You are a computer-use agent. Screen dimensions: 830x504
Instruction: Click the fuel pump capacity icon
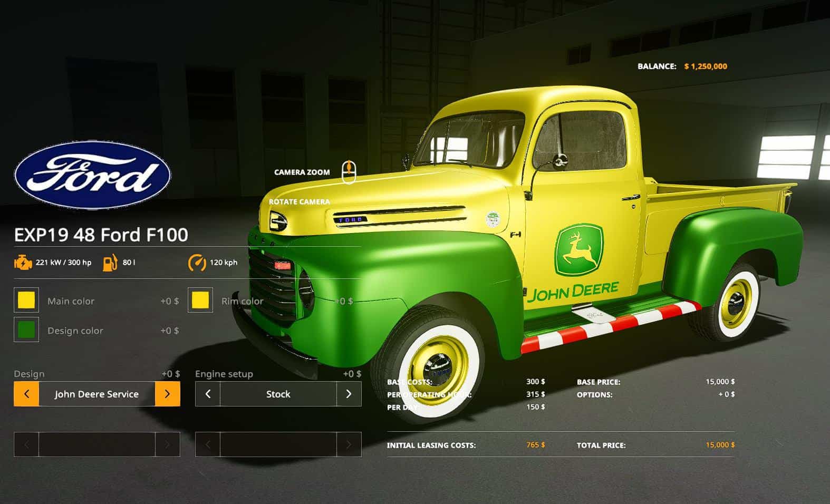point(110,262)
